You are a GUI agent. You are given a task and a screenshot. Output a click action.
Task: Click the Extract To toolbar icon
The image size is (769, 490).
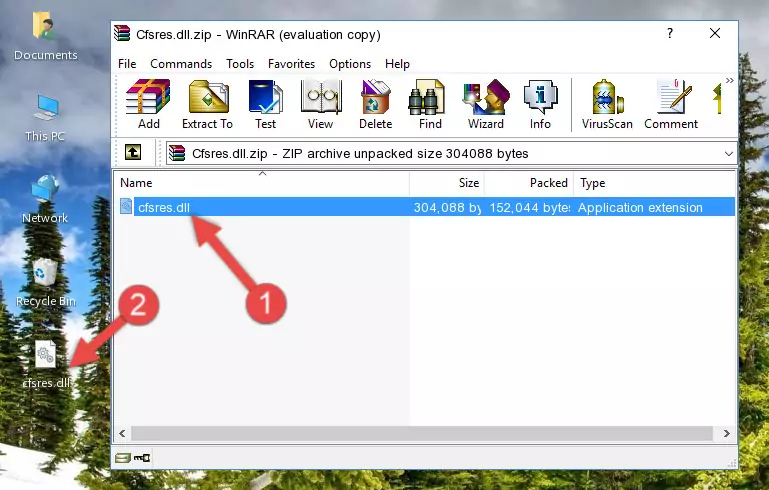207,104
